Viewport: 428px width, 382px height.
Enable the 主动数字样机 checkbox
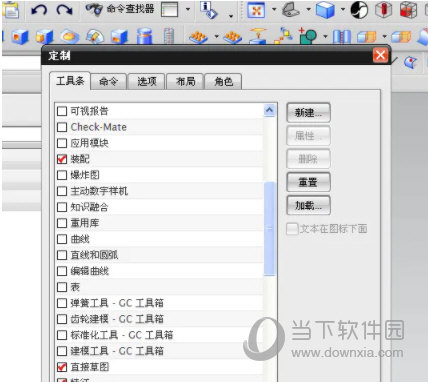point(62,191)
